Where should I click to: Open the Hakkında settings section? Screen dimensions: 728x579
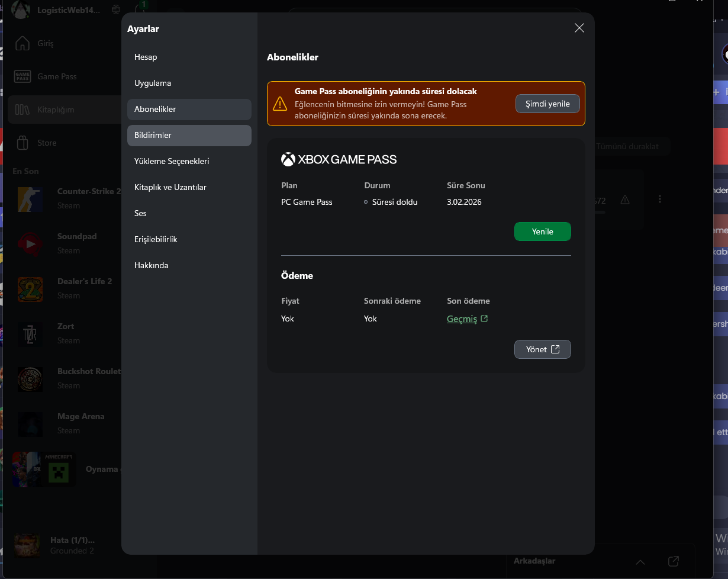tap(189, 265)
